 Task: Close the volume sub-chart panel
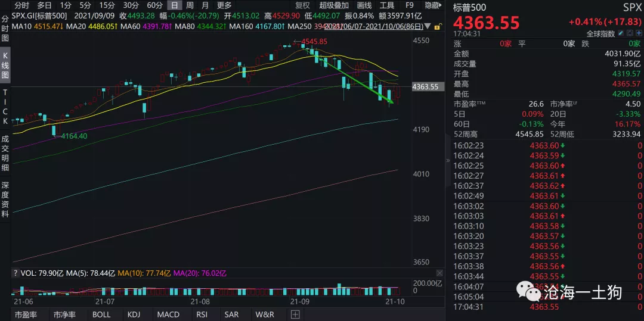pos(440,273)
